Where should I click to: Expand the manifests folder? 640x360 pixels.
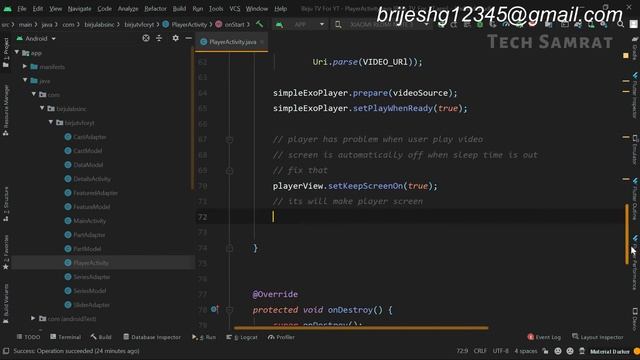coord(25,67)
